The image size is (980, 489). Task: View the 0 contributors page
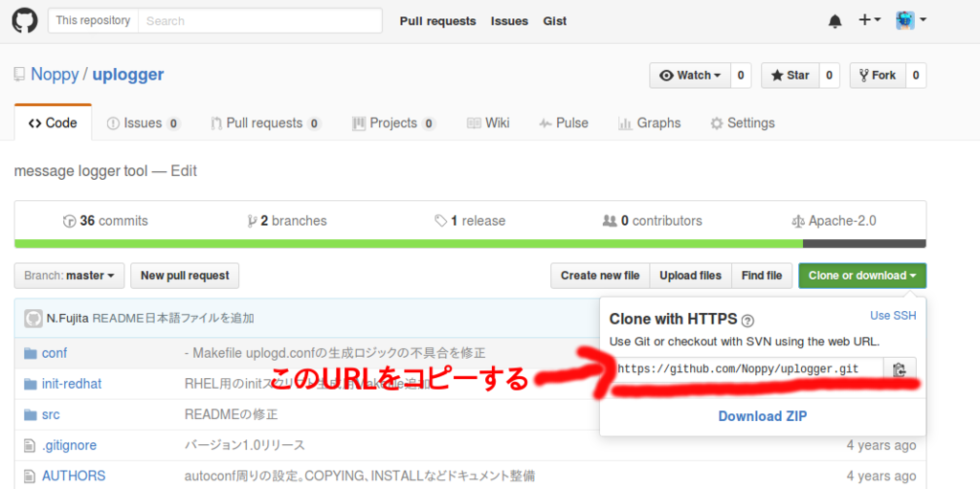(x=652, y=221)
